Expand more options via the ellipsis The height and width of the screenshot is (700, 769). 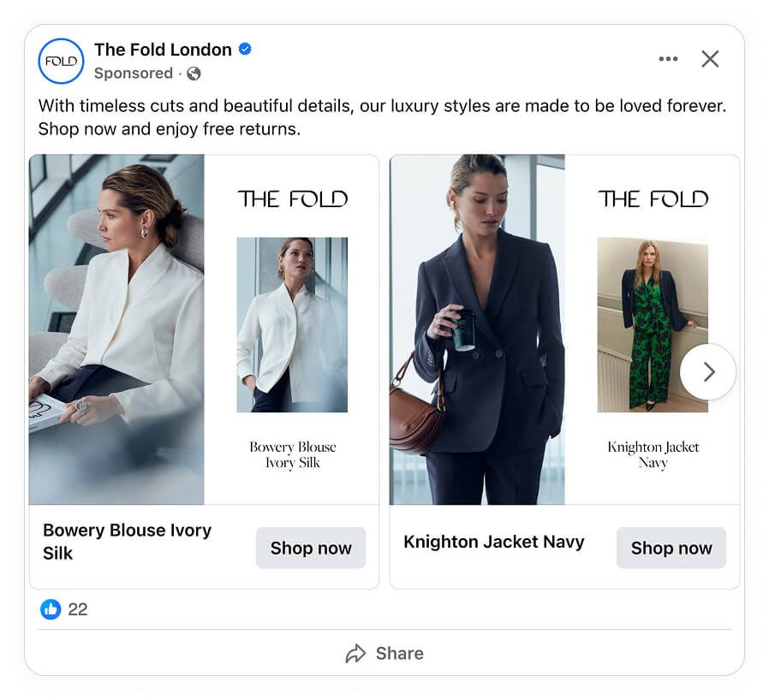[668, 58]
